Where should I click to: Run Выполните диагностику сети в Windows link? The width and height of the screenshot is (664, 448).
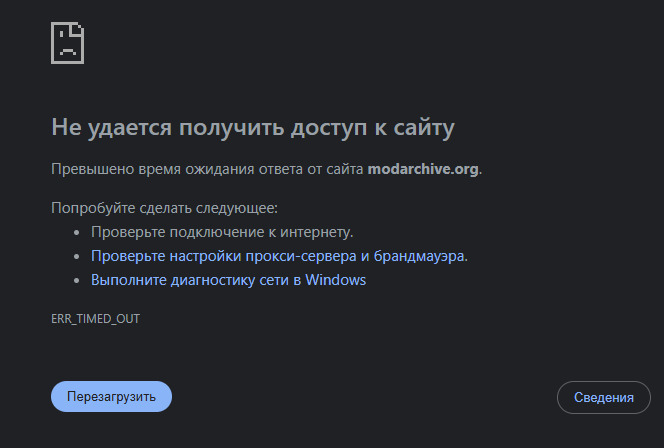[228, 280]
